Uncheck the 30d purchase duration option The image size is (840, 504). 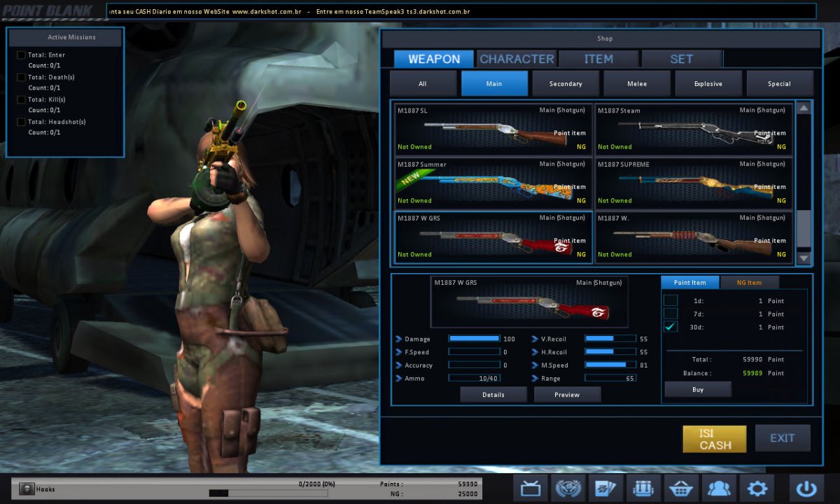point(671,327)
